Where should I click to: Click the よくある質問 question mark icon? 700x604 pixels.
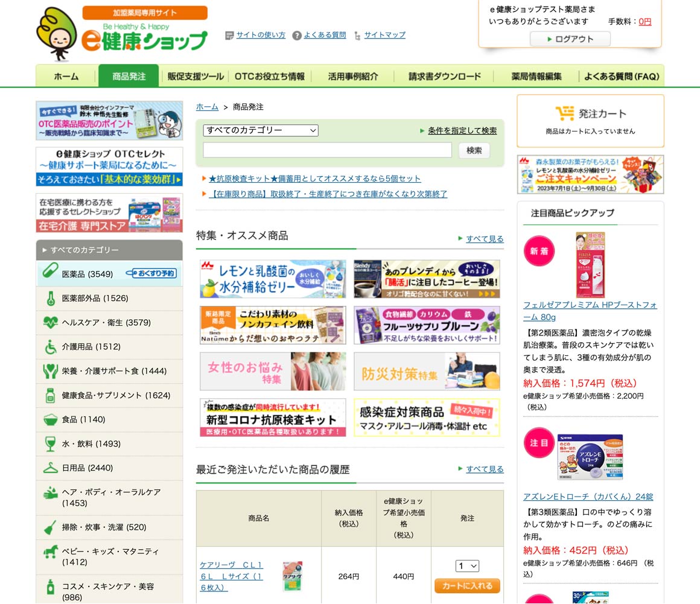pos(297,35)
